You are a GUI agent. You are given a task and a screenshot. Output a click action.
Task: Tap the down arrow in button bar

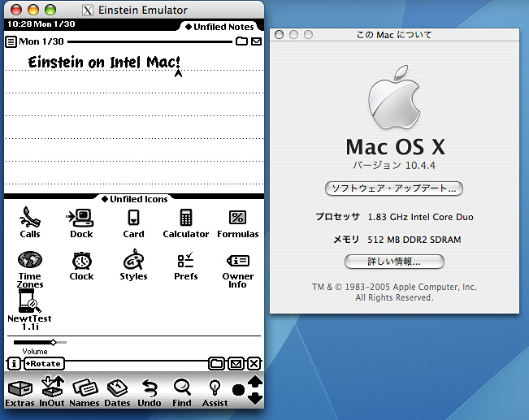[255, 399]
